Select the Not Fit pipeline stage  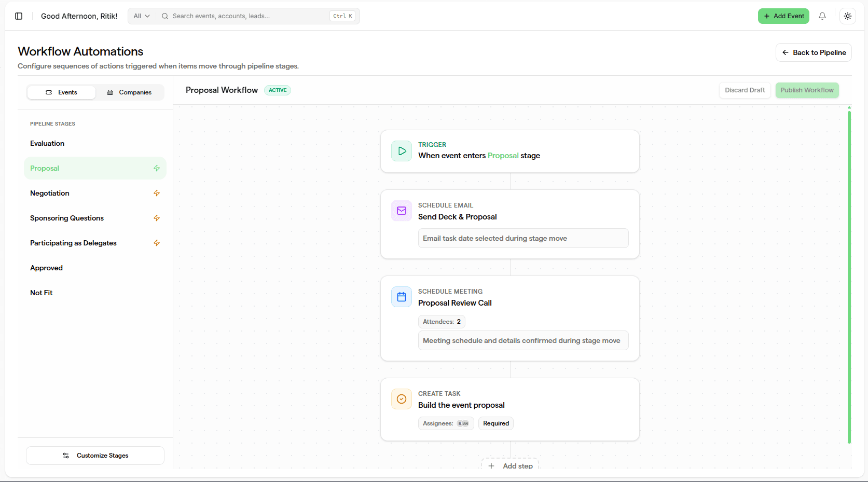point(95,293)
